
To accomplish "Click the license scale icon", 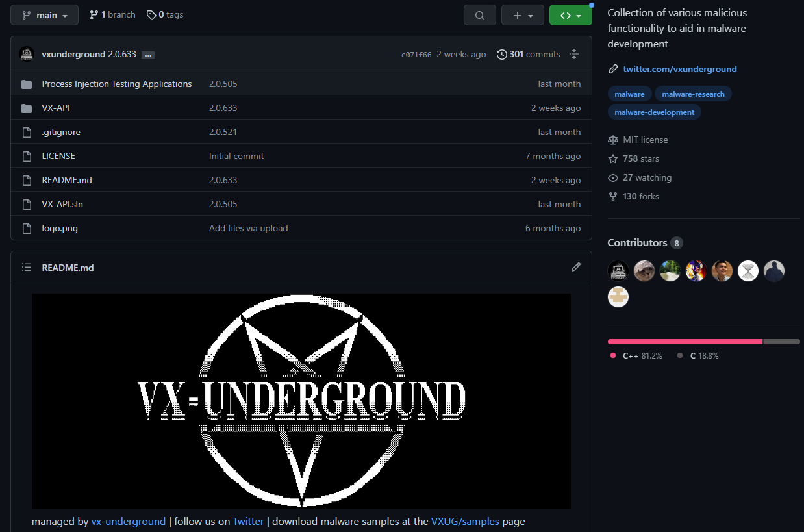I will (613, 140).
